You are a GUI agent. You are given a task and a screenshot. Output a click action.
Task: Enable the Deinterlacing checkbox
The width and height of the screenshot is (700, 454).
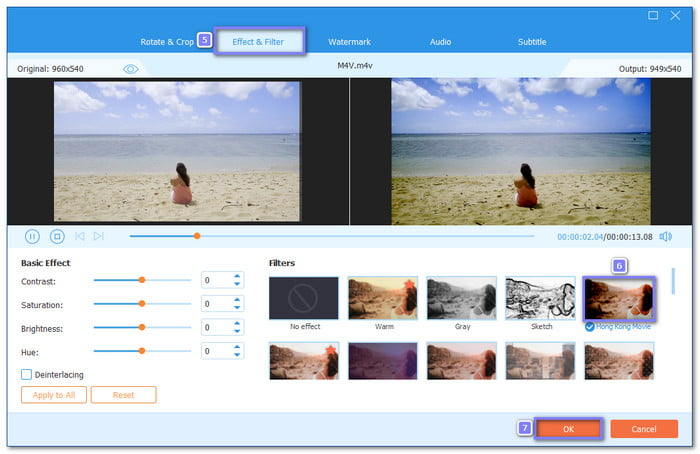point(26,374)
